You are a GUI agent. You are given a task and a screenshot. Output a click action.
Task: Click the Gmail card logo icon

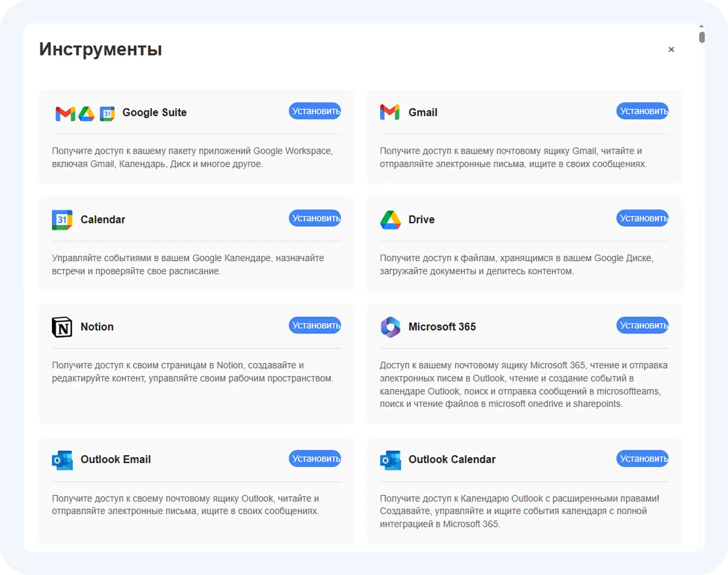[x=390, y=112]
